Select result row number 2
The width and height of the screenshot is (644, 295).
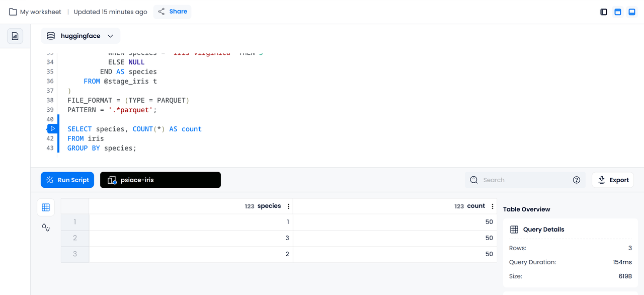pos(75,238)
